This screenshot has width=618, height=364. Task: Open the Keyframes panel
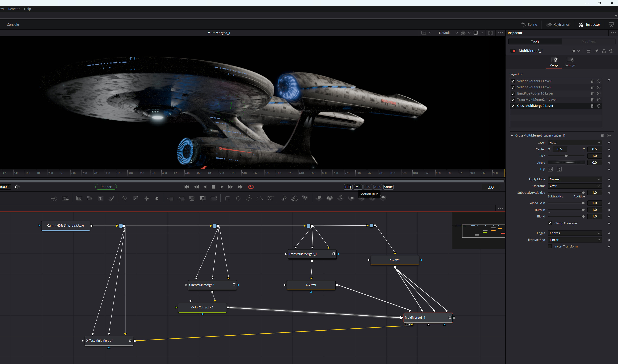point(557,24)
